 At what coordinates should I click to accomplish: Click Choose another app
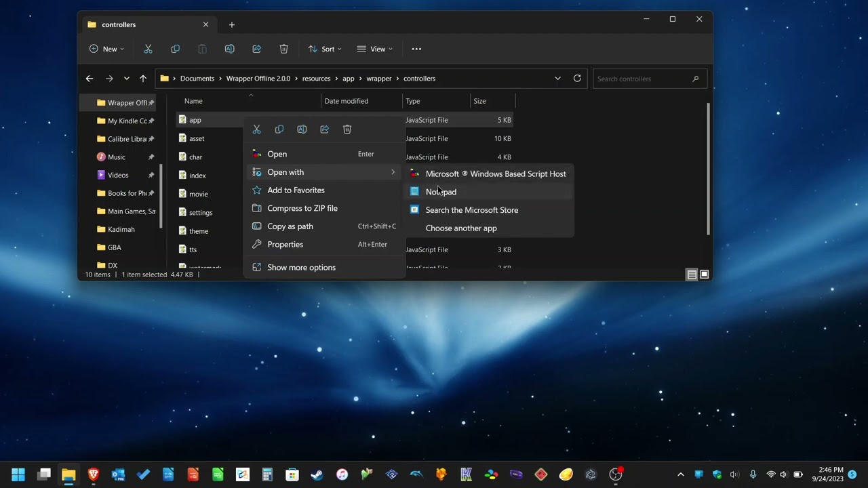490,228
